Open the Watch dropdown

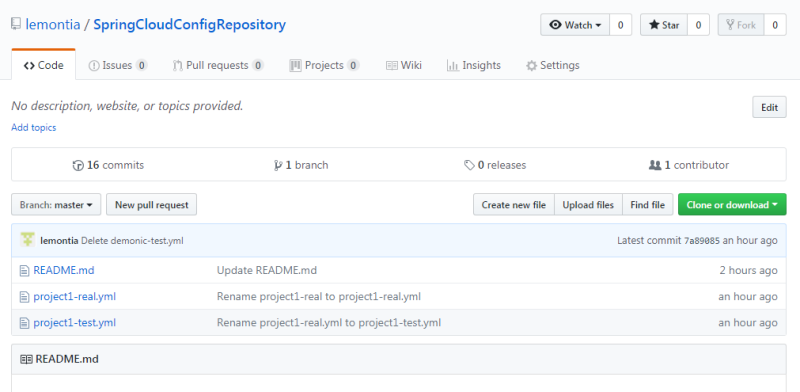pos(575,24)
